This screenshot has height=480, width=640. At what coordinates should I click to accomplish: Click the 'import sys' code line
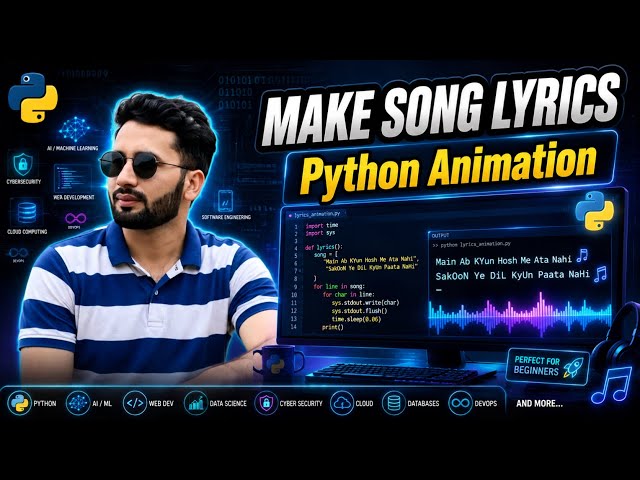coord(320,233)
